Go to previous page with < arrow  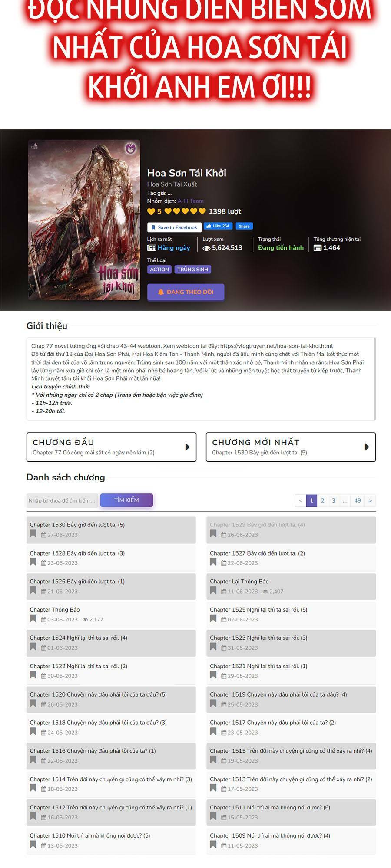point(301,500)
